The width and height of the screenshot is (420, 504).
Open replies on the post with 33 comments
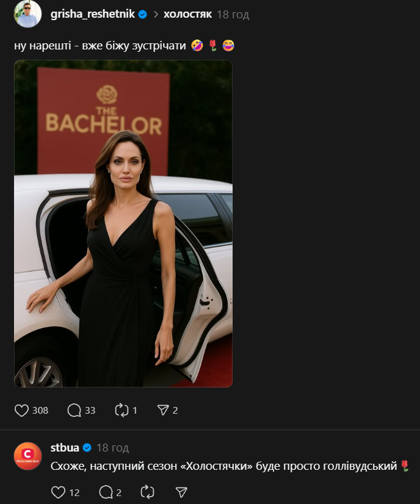tap(74, 410)
